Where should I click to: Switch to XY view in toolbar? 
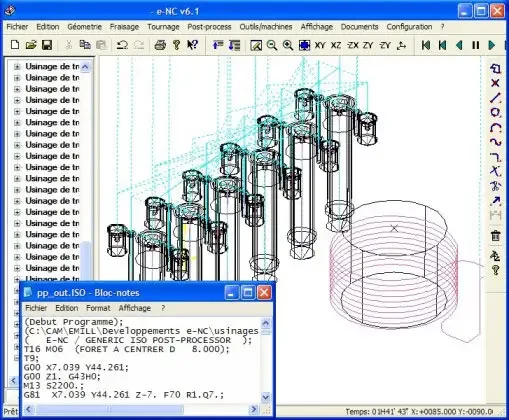(320, 45)
